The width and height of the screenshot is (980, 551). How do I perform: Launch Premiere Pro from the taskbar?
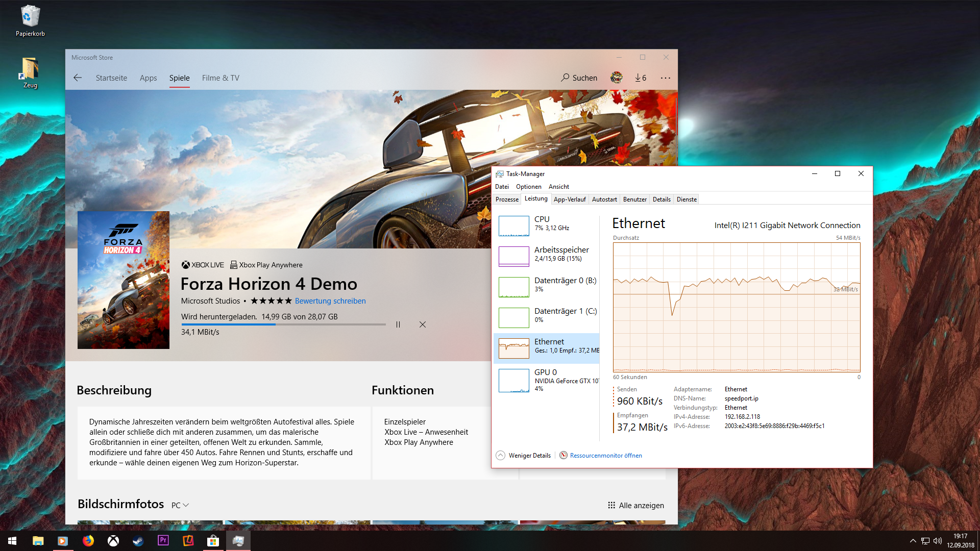coord(163,541)
